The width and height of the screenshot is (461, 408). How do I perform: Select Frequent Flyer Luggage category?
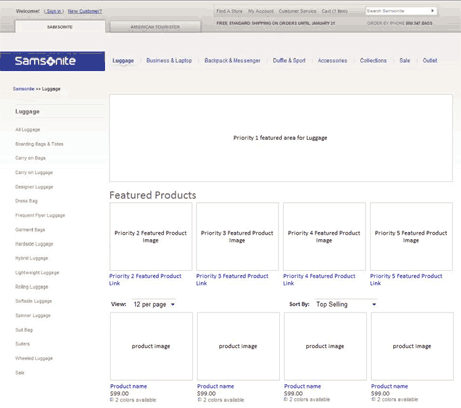pos(40,215)
